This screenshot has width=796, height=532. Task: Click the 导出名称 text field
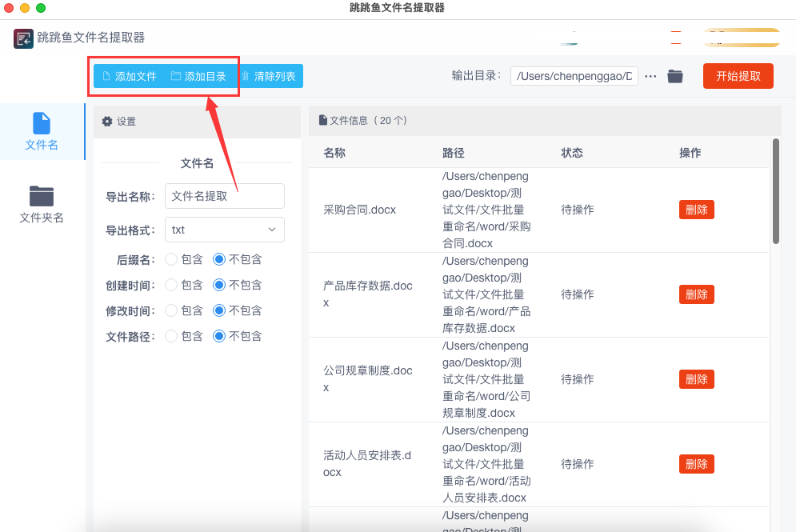(x=225, y=196)
